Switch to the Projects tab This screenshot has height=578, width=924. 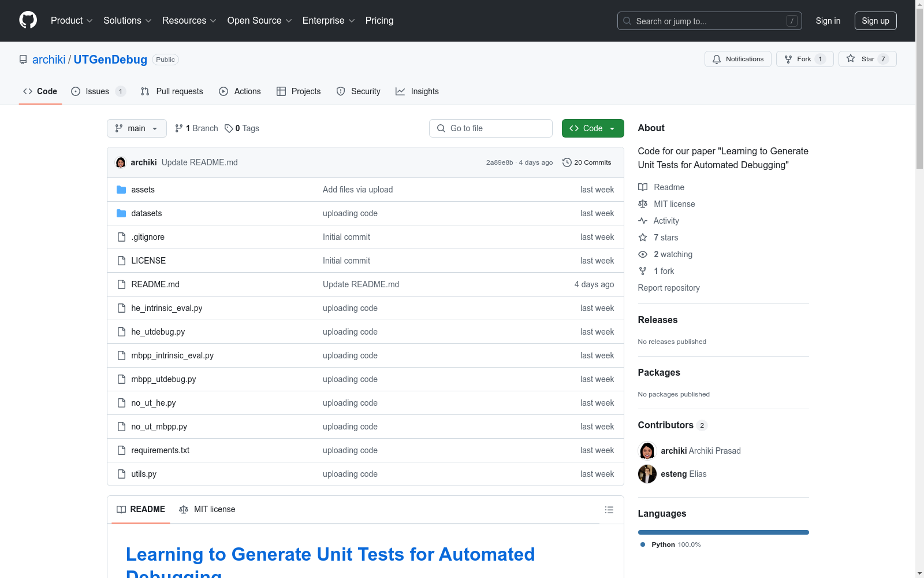(x=299, y=91)
